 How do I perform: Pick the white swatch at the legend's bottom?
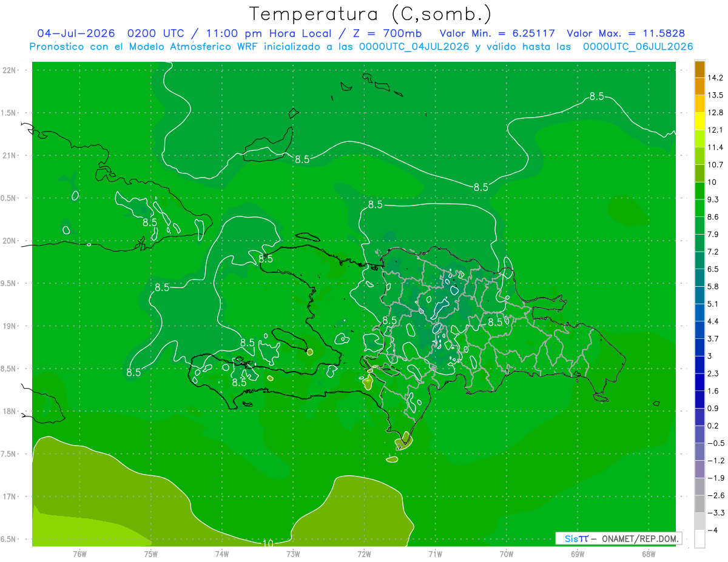[x=699, y=539]
